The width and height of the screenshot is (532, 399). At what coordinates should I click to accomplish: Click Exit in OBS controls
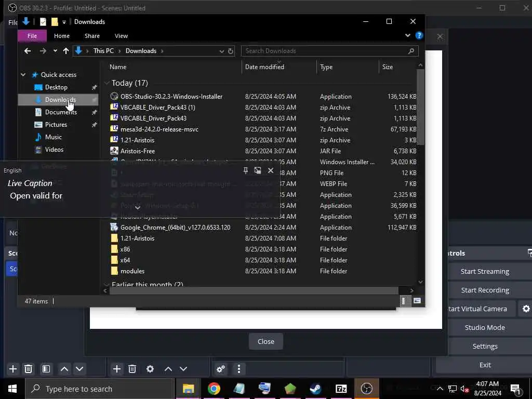click(485, 365)
